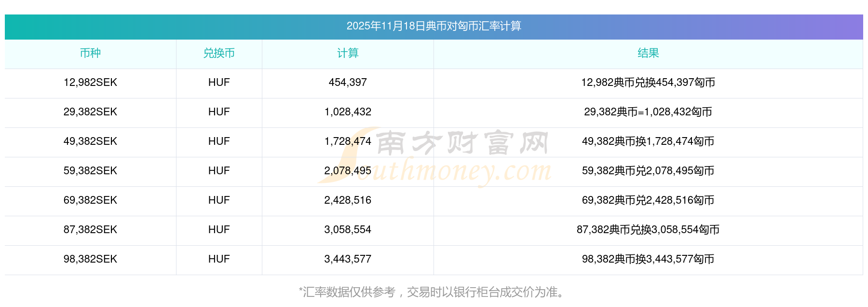
Task: Click result 87,382典币兑换3,058,554匈币
Action: [x=648, y=230]
